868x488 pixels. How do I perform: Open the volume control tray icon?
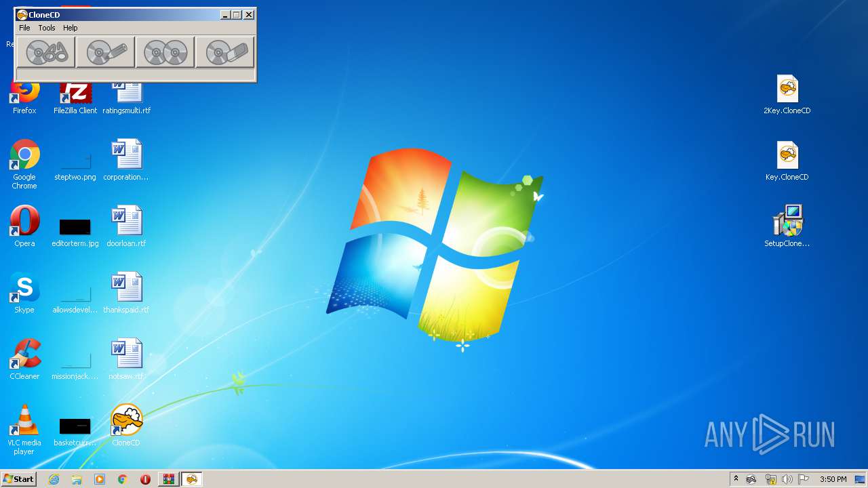point(787,479)
